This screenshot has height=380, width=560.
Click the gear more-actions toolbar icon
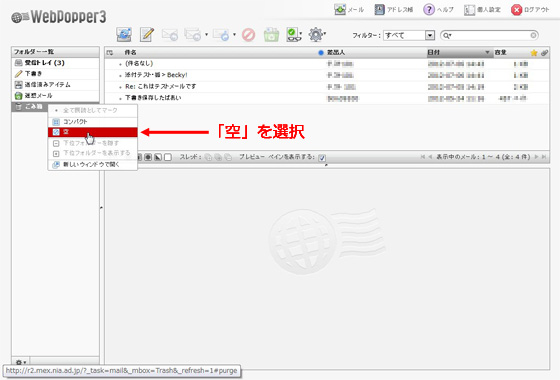316,35
